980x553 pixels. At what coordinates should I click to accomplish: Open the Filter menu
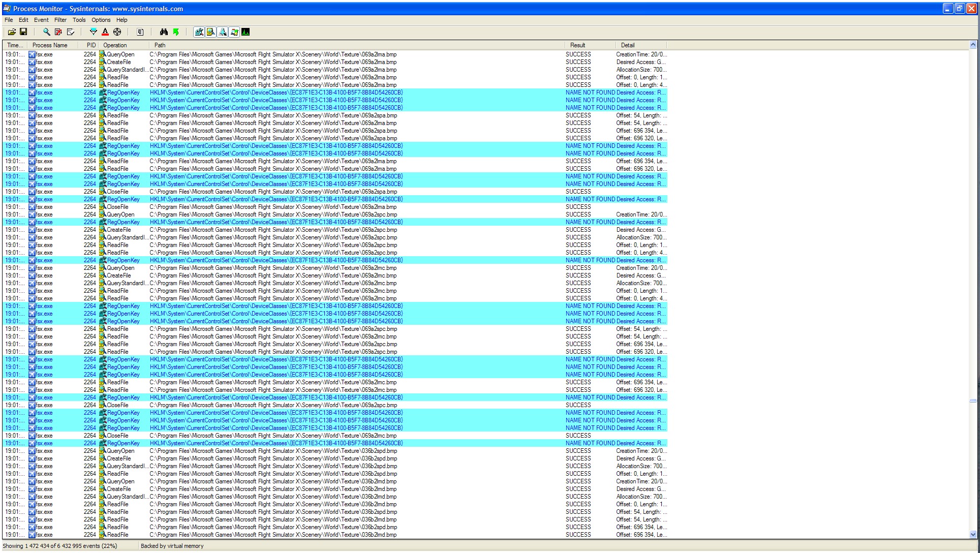tap(60, 20)
